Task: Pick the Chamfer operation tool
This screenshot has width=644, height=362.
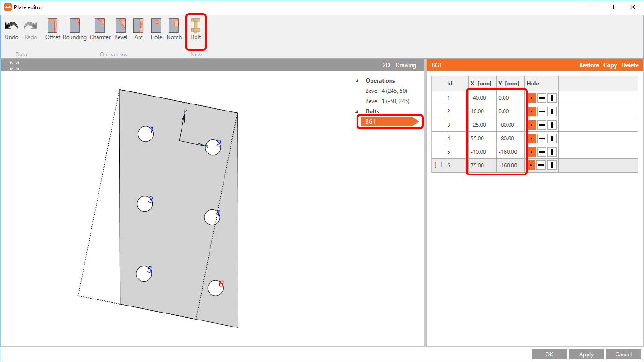Action: (100, 29)
